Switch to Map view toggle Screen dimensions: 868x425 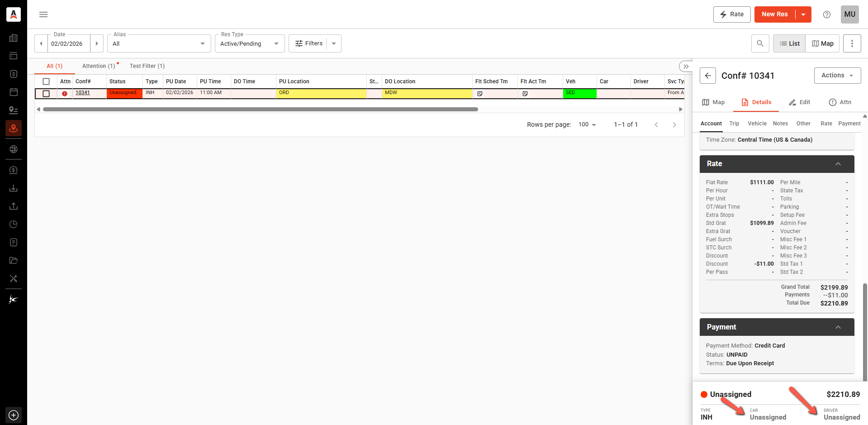click(x=822, y=43)
